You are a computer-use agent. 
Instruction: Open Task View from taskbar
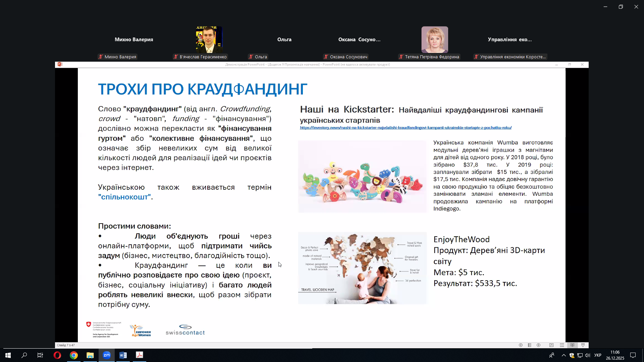(x=40, y=355)
